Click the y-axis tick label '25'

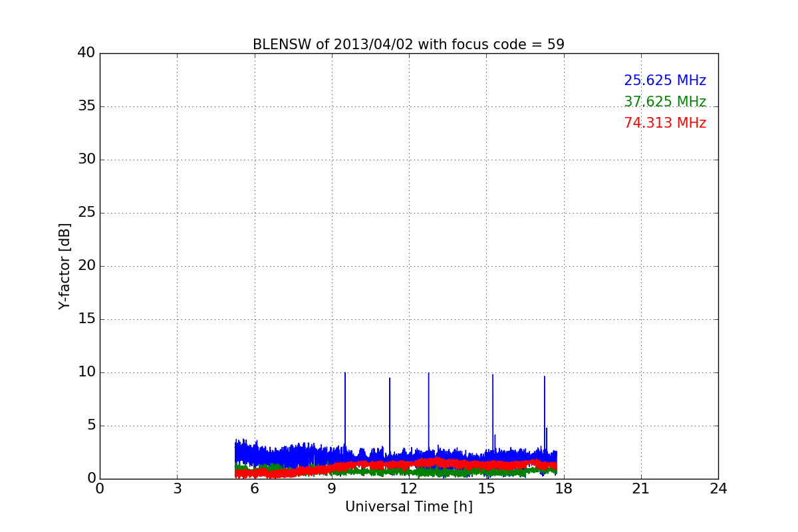pos(86,213)
